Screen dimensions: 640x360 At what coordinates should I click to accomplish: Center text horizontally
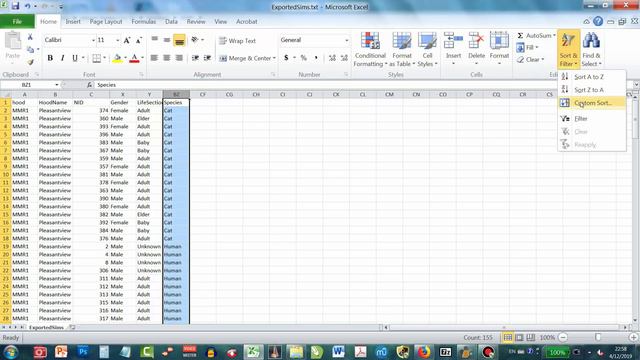click(x=167, y=58)
